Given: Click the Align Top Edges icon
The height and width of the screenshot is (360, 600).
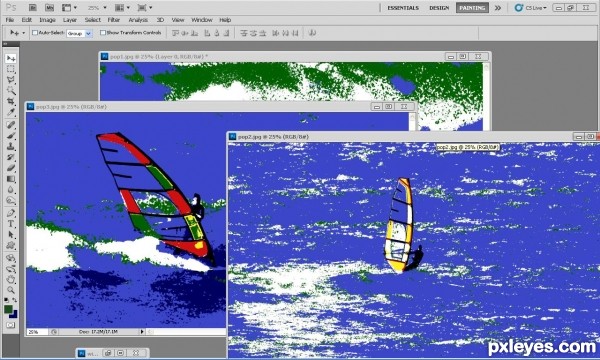Looking at the screenshot, I should click(176, 33).
